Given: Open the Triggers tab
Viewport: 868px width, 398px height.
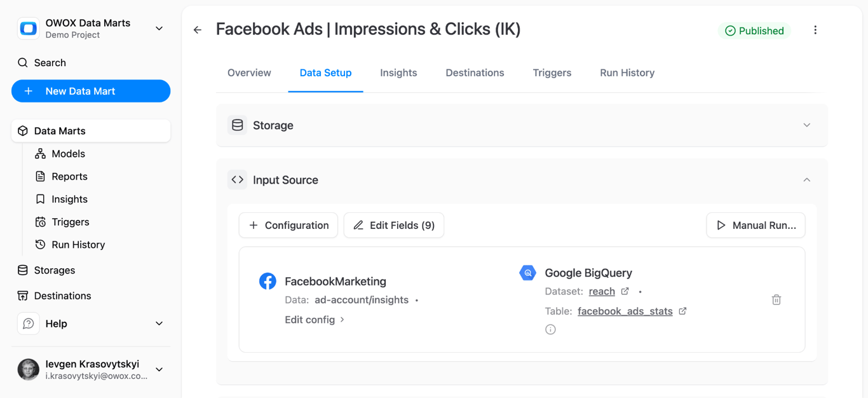Looking at the screenshot, I should 552,72.
